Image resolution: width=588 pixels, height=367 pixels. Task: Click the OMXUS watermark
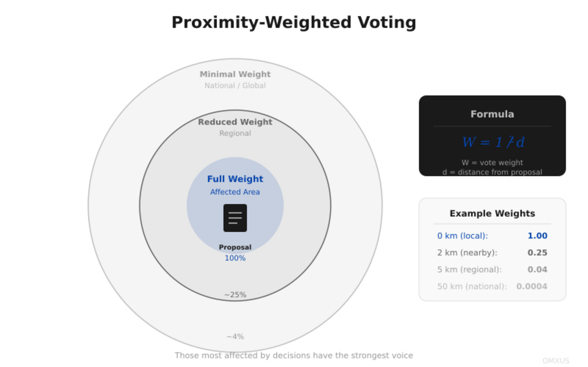556,361
